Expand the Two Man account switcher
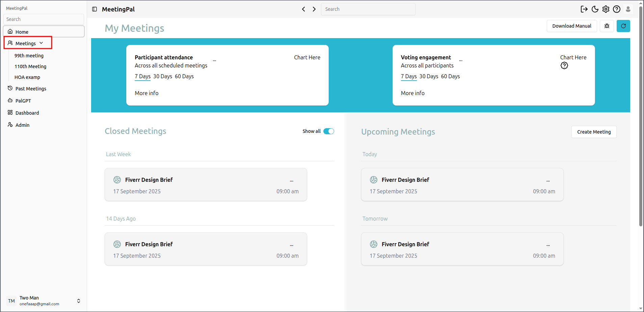644x312 pixels. point(79,301)
